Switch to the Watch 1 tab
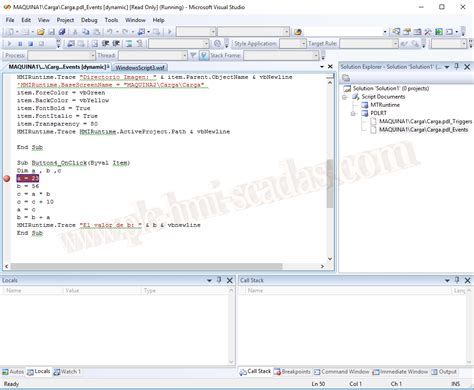The height and width of the screenshot is (390, 474). tap(67, 371)
